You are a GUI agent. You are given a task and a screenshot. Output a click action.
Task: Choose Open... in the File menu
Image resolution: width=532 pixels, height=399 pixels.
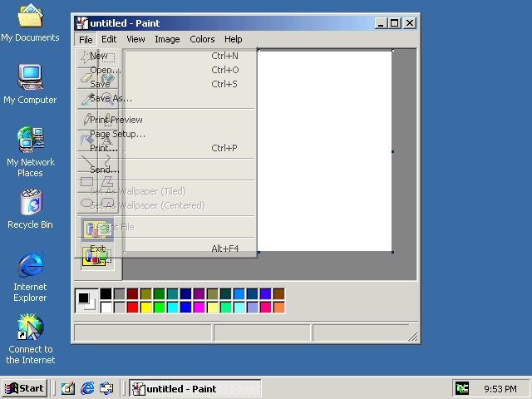coord(165,70)
